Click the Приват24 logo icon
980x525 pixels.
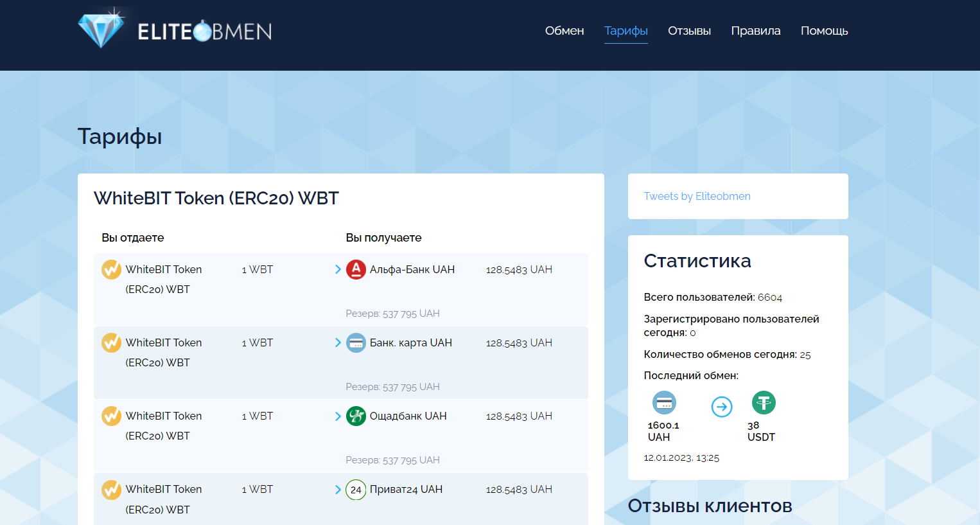click(356, 490)
